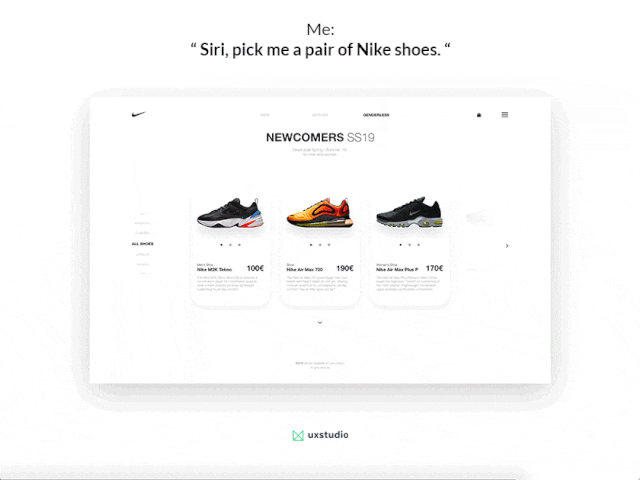Image resolution: width=640 pixels, height=480 pixels.
Task: Open the orange Nike Air Max 720 image
Action: click(320, 212)
